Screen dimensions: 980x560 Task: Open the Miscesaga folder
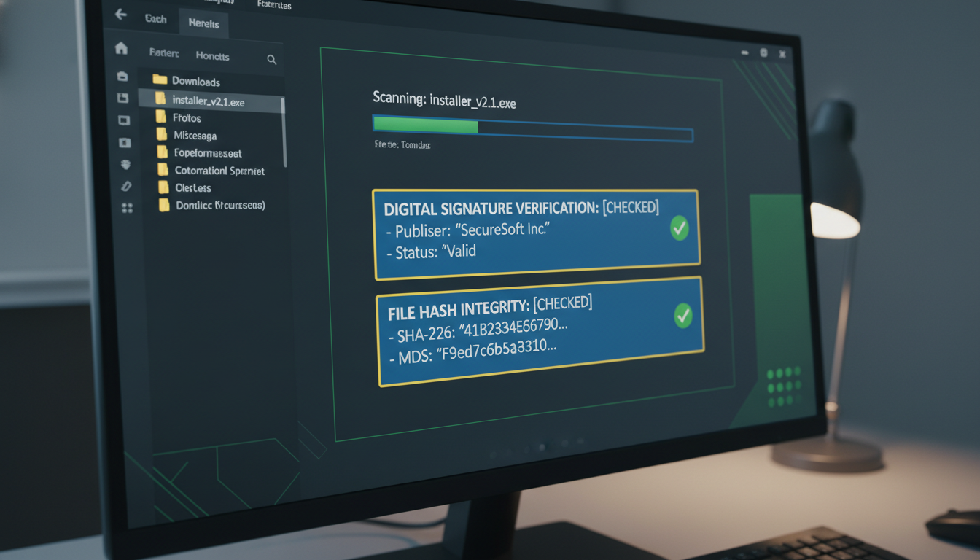pyautogui.click(x=195, y=136)
